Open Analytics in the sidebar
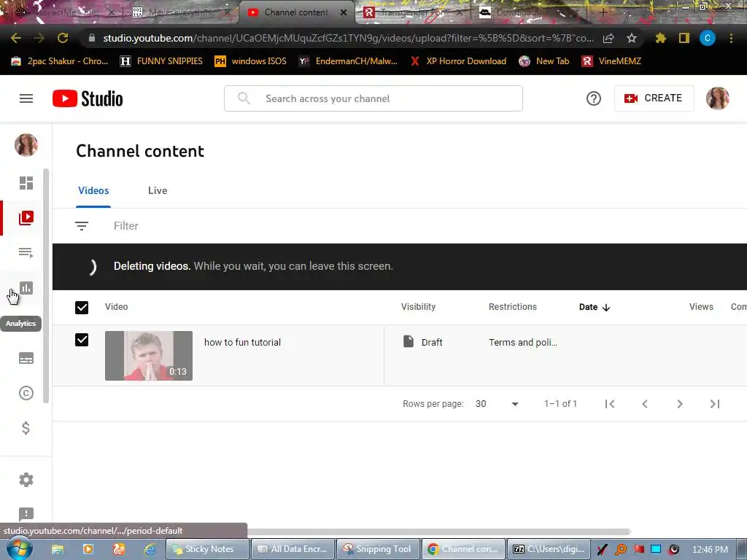Viewport: 747px width, 560px height. [26, 288]
